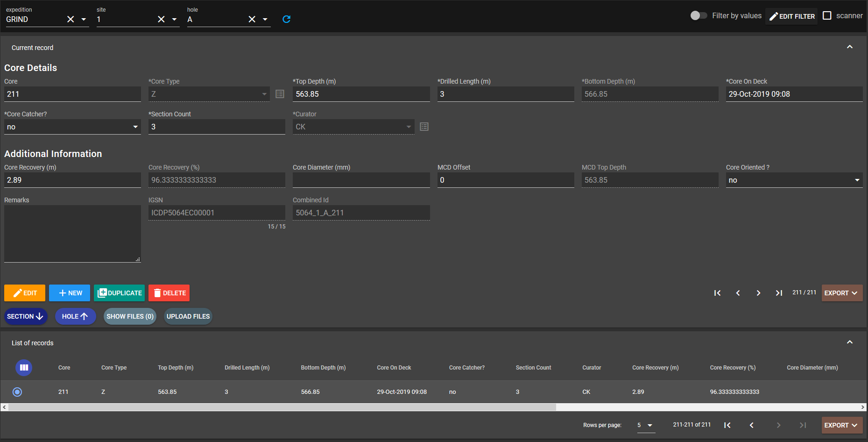Clear the expedition filter with the X

pos(71,19)
